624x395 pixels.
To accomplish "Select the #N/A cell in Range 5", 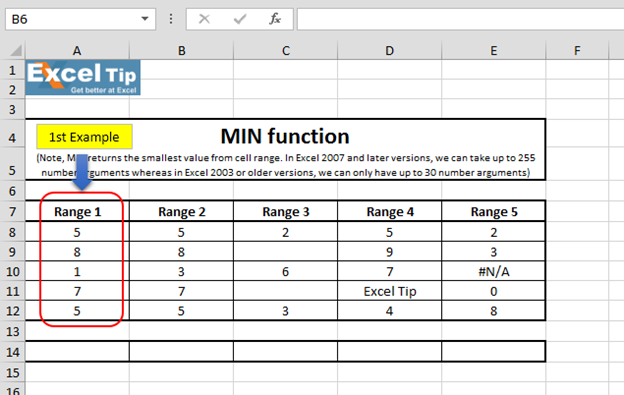I will (493, 271).
